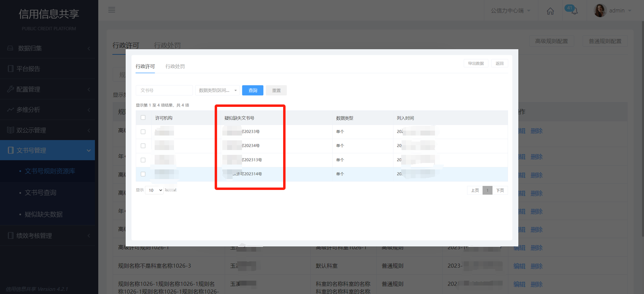The width and height of the screenshot is (644, 294).
Task: Click the 导出数据 export button
Action: [x=476, y=63]
